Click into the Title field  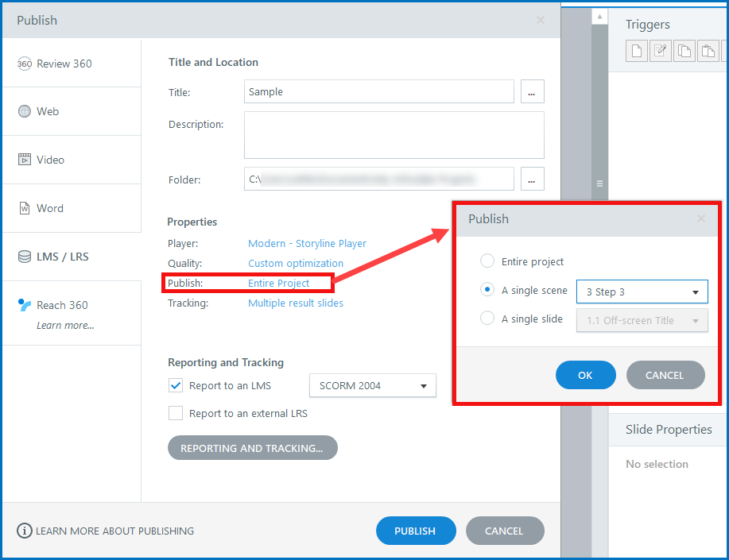click(x=379, y=91)
